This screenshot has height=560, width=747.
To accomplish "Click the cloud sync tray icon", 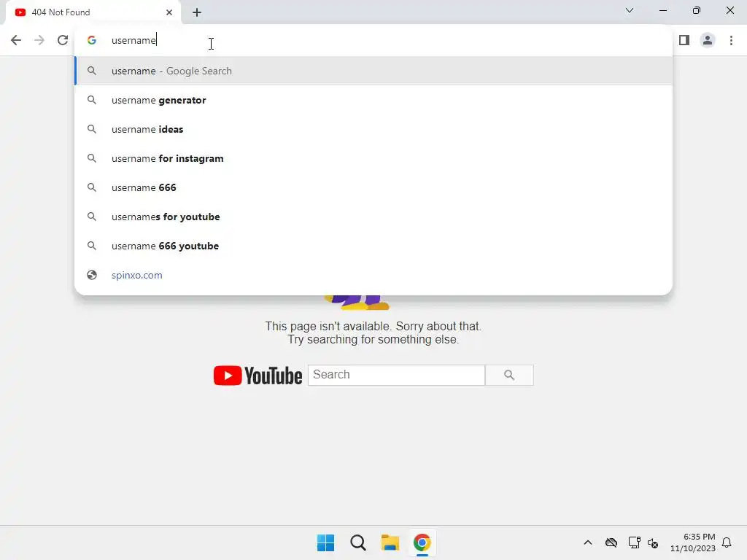I will click(x=611, y=542).
